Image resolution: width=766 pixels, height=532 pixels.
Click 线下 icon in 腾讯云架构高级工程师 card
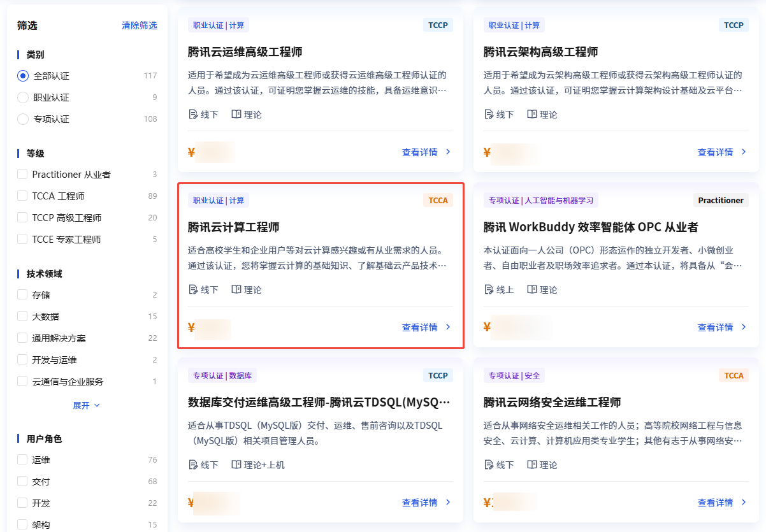point(489,115)
